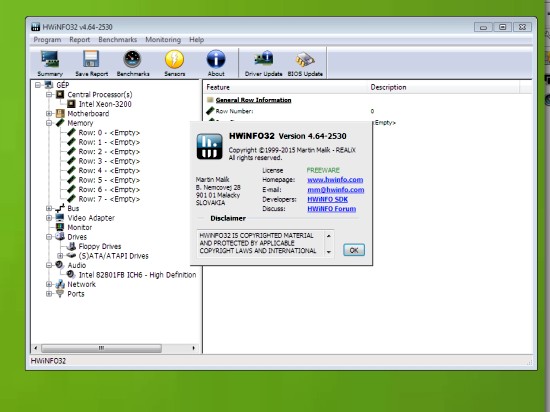Expand the (S)ATA/ATAPI Drives node
The width and height of the screenshot is (550, 412).
click(x=60, y=256)
